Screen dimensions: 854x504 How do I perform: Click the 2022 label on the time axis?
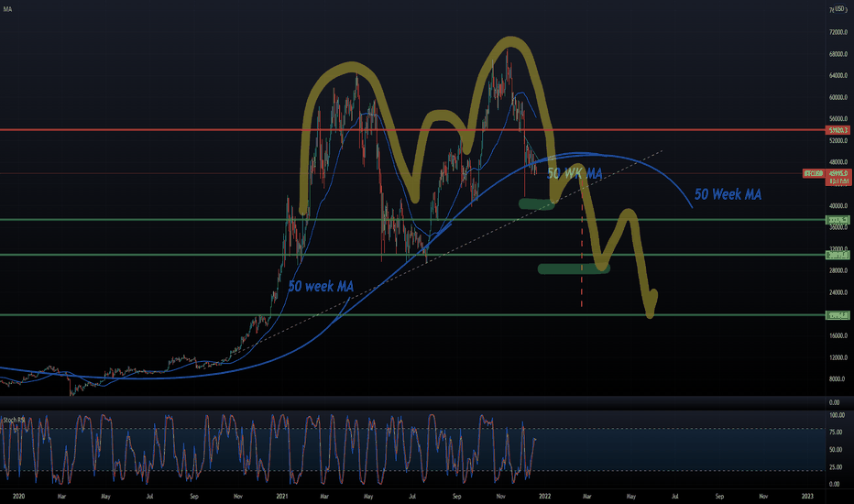pos(544,497)
